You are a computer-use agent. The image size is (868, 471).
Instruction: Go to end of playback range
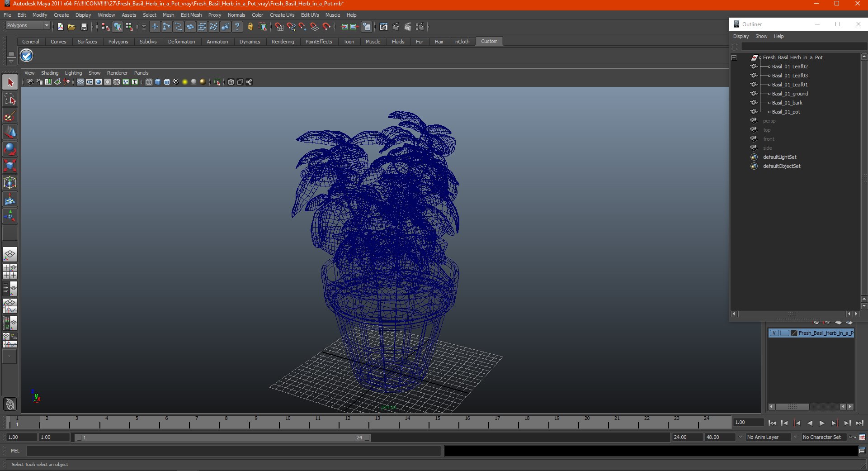tap(859, 423)
